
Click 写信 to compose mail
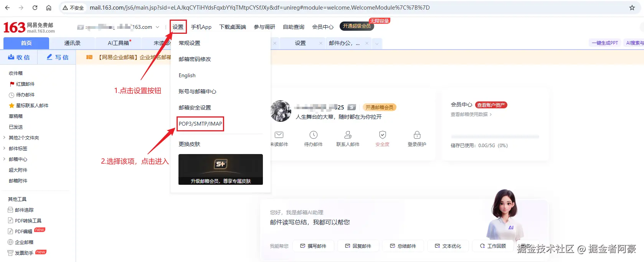coord(58,57)
